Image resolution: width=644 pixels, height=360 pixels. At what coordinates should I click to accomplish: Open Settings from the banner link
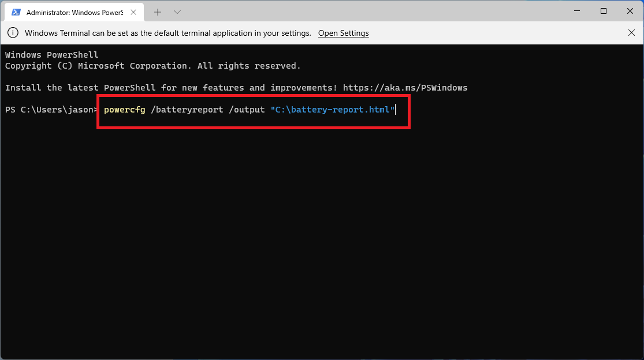point(343,33)
